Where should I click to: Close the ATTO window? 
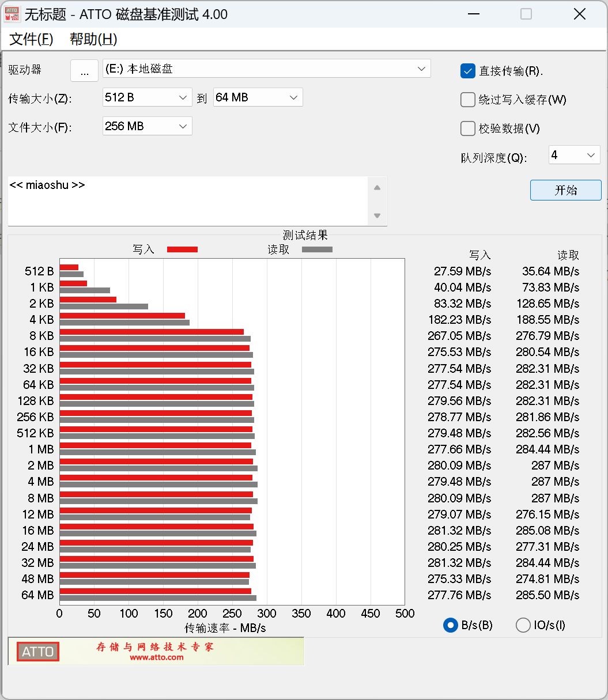580,14
